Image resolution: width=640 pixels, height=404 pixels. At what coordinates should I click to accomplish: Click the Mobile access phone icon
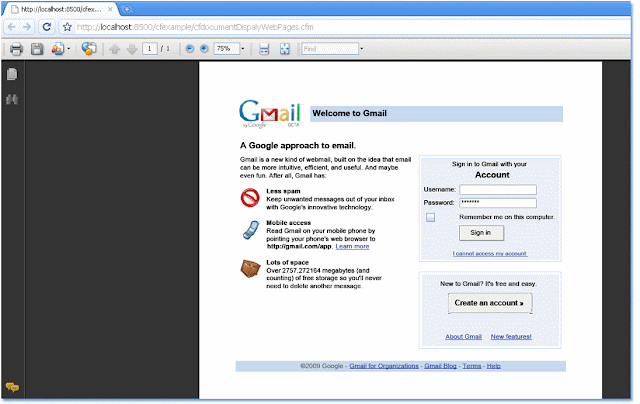click(x=251, y=230)
